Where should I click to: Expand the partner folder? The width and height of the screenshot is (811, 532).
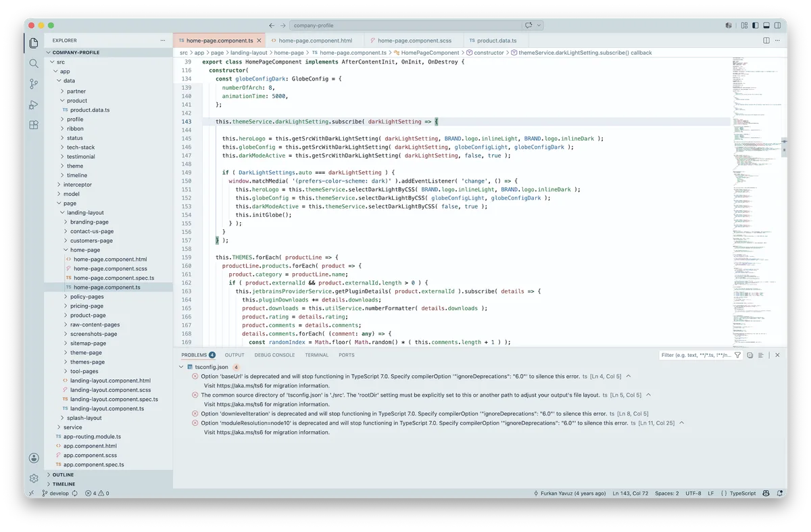[108, 91]
